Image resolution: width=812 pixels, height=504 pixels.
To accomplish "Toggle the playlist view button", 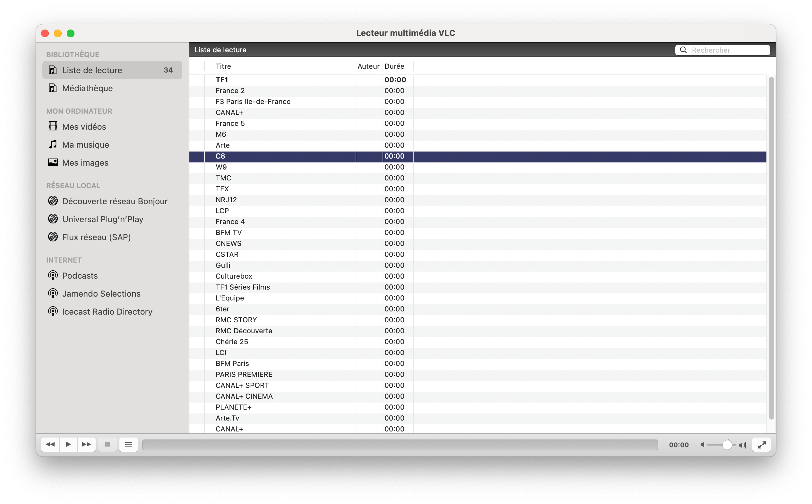I will pos(129,444).
